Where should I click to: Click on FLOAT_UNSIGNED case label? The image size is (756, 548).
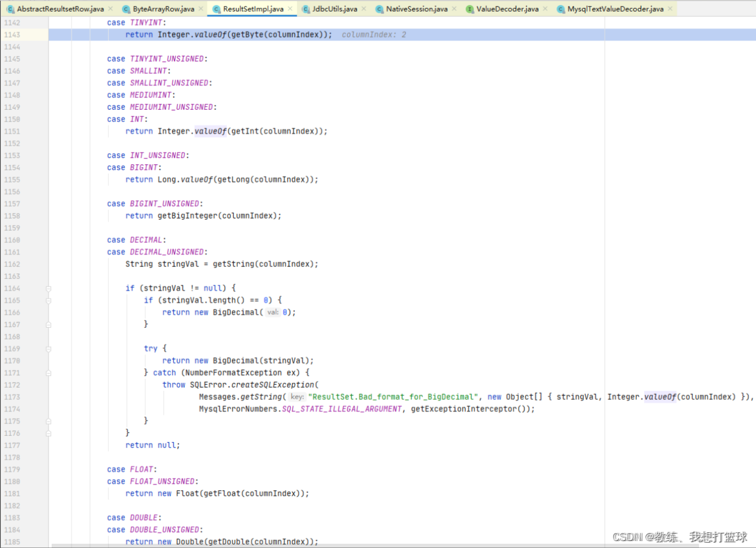pyautogui.click(x=162, y=481)
